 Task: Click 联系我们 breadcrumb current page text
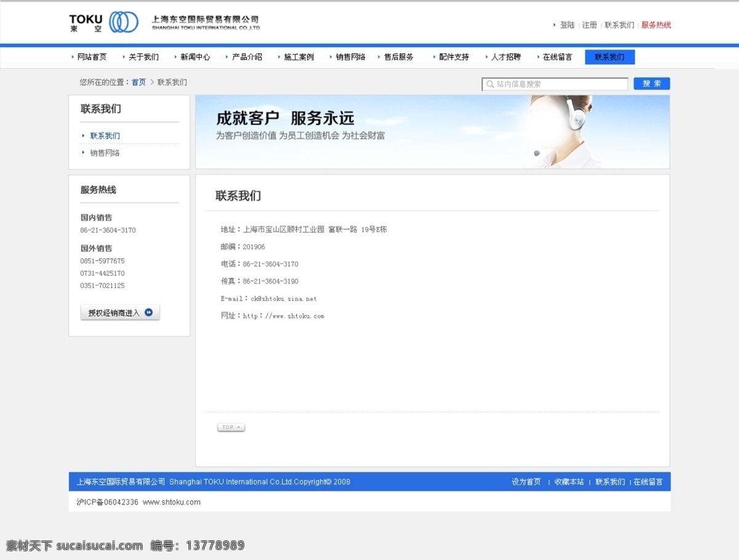[x=172, y=83]
